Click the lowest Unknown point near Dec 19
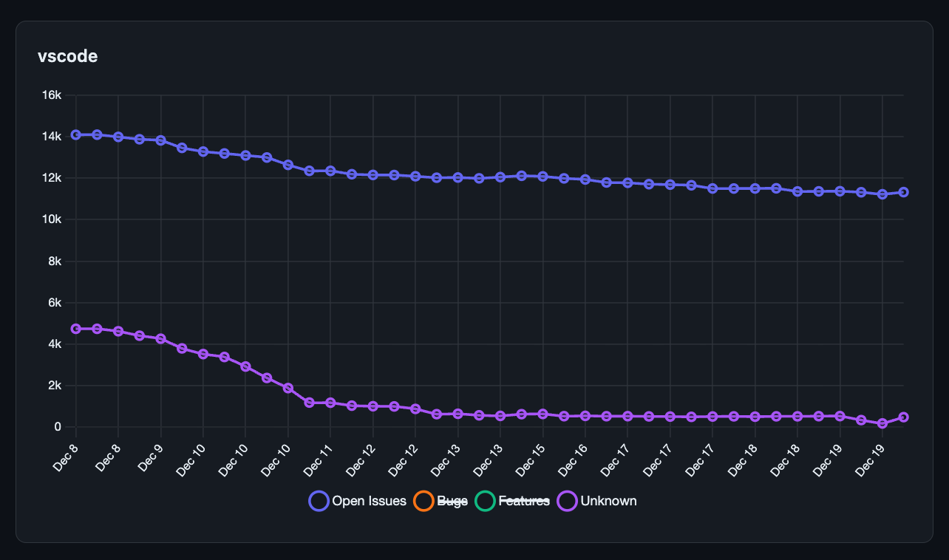Screen dimensions: 949x560 click(882, 423)
